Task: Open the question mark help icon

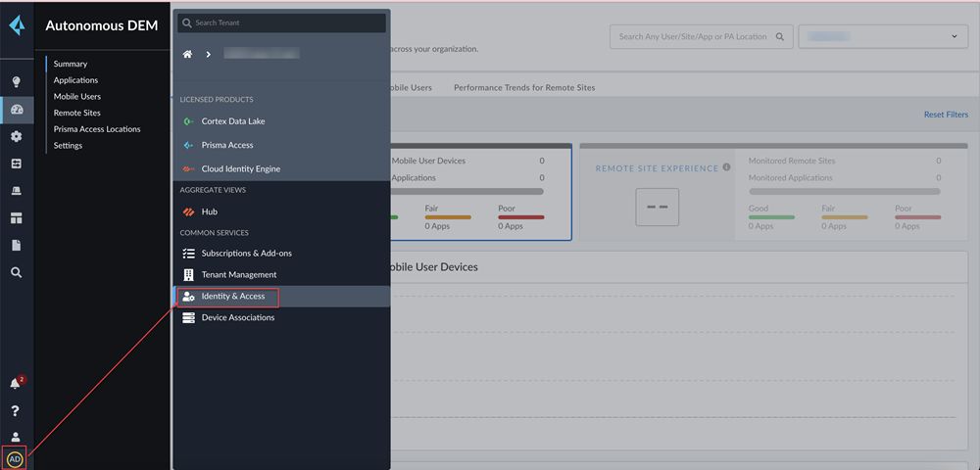Action: point(17,410)
